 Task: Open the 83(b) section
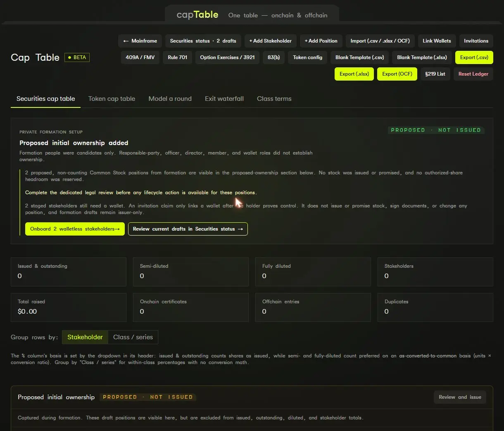tap(273, 57)
